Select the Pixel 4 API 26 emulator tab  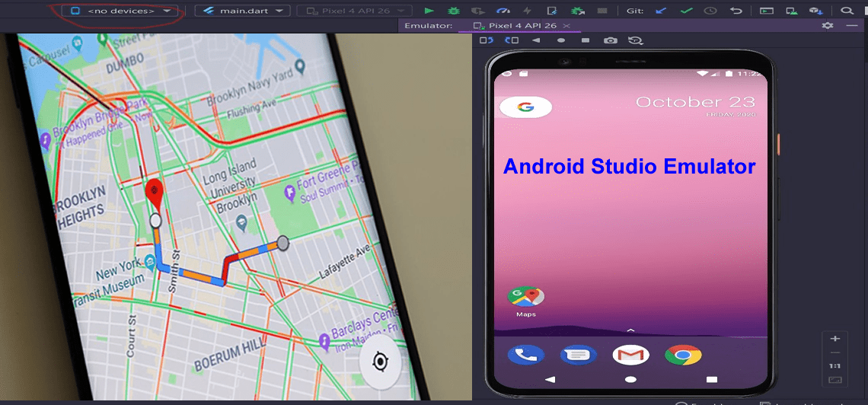click(x=516, y=26)
